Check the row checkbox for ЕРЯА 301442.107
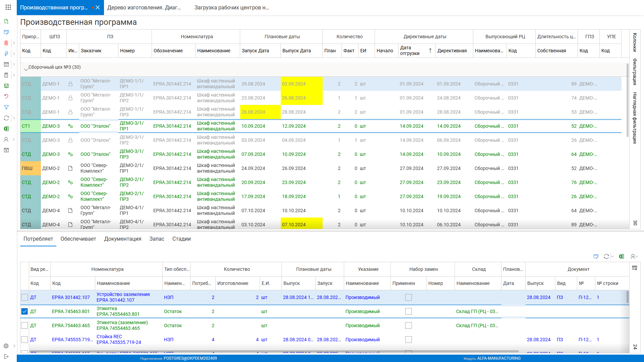The image size is (644, 362). [24, 297]
